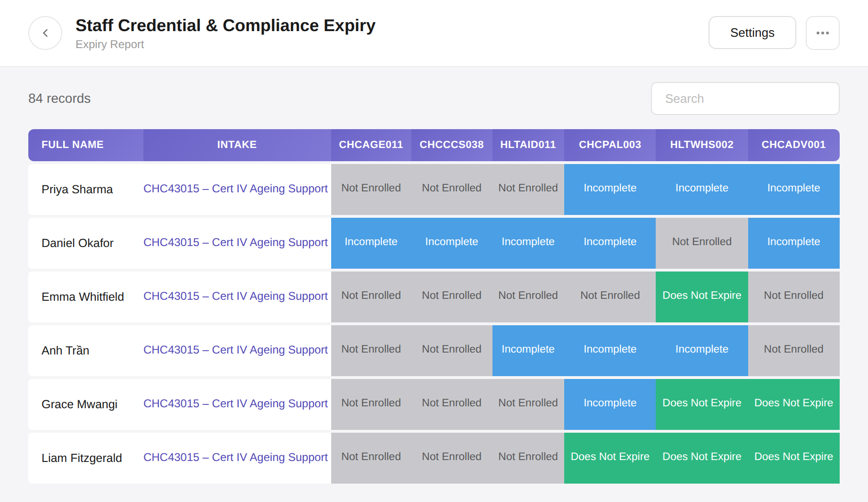The height and width of the screenshot is (502, 868).
Task: Click Emma Whitfield's CHCADV001 Not Enrolled cell
Action: point(793,297)
